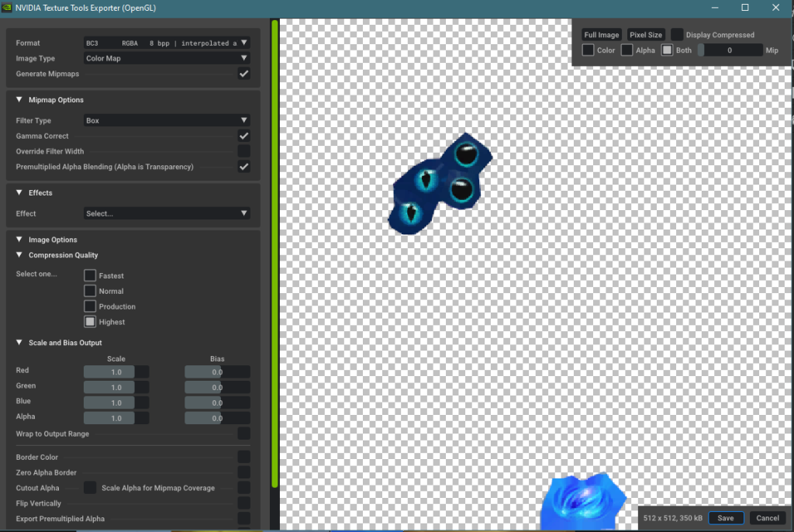
Task: Click the Pixel Size button
Action: coord(646,34)
